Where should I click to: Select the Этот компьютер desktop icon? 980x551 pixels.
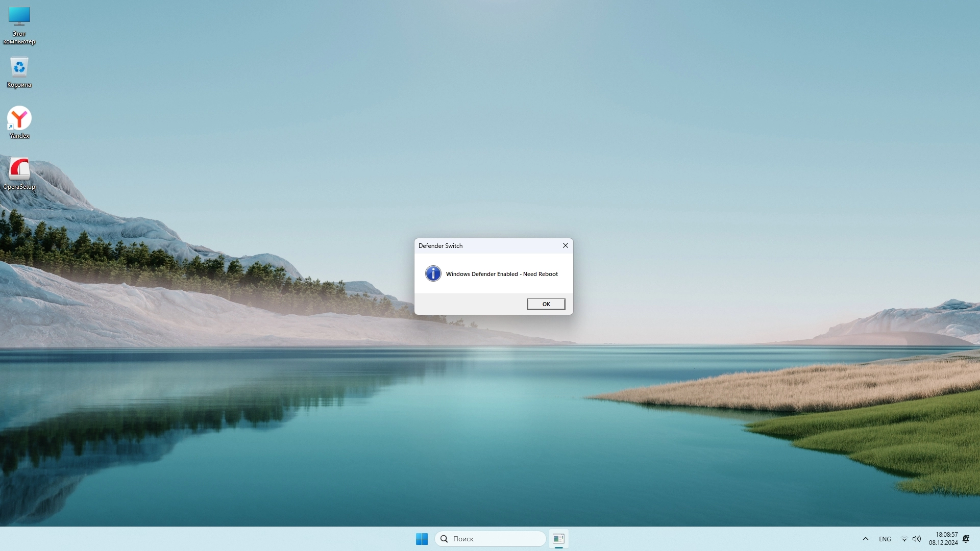[19, 17]
